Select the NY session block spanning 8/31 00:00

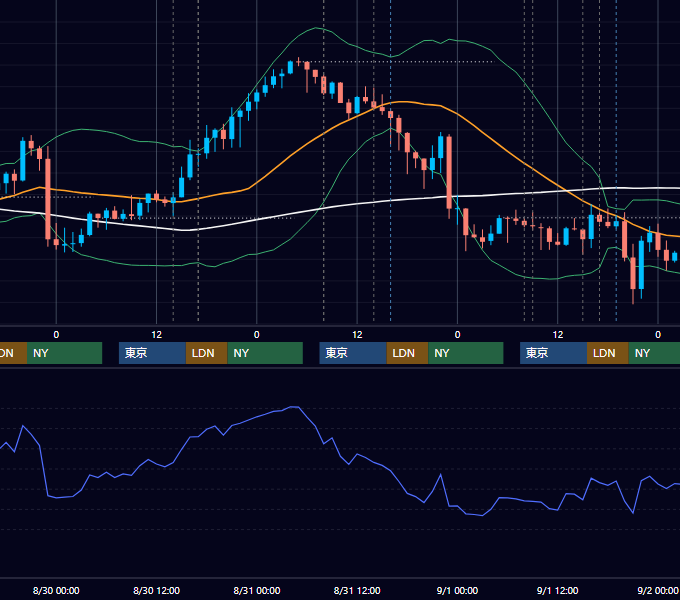pos(265,353)
